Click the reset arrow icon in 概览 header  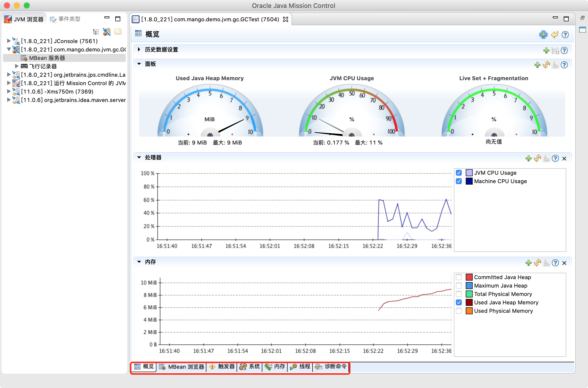click(x=555, y=35)
